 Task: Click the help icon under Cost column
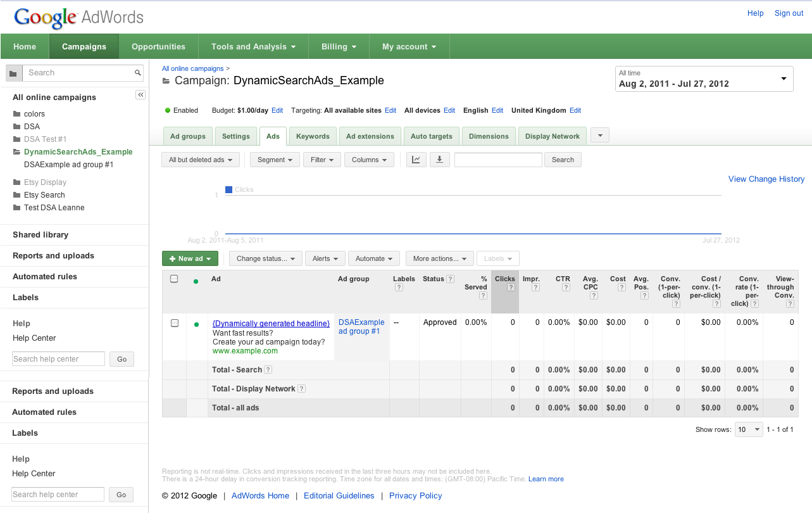point(622,288)
